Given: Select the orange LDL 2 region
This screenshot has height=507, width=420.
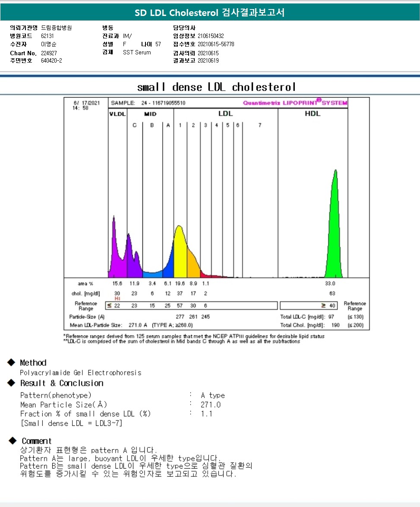Looking at the screenshot, I should [193, 263].
